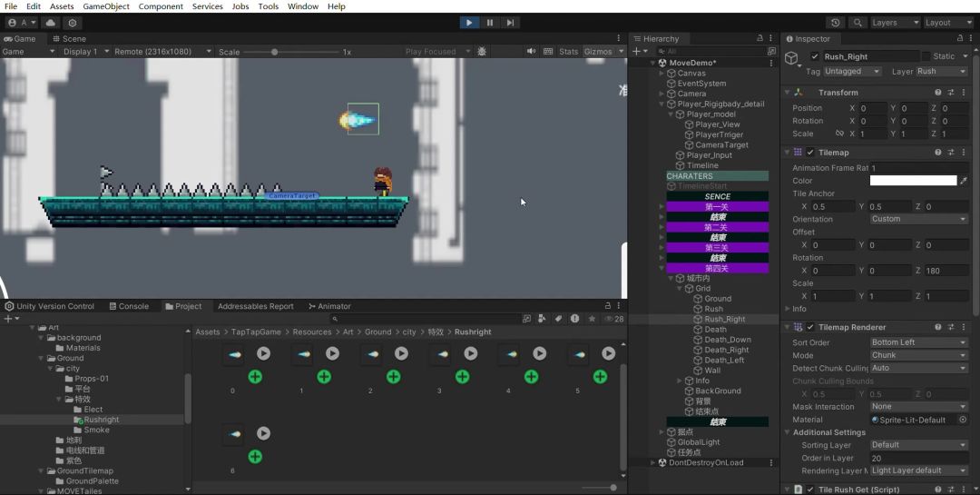Collapse the Player_model hierarchy item
The height and width of the screenshot is (495, 980).
[x=671, y=114]
